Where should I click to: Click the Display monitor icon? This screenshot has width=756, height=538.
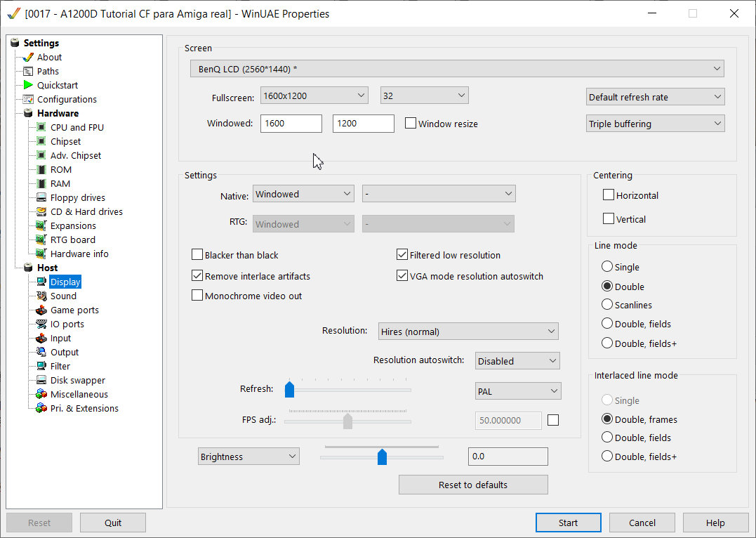tap(41, 282)
